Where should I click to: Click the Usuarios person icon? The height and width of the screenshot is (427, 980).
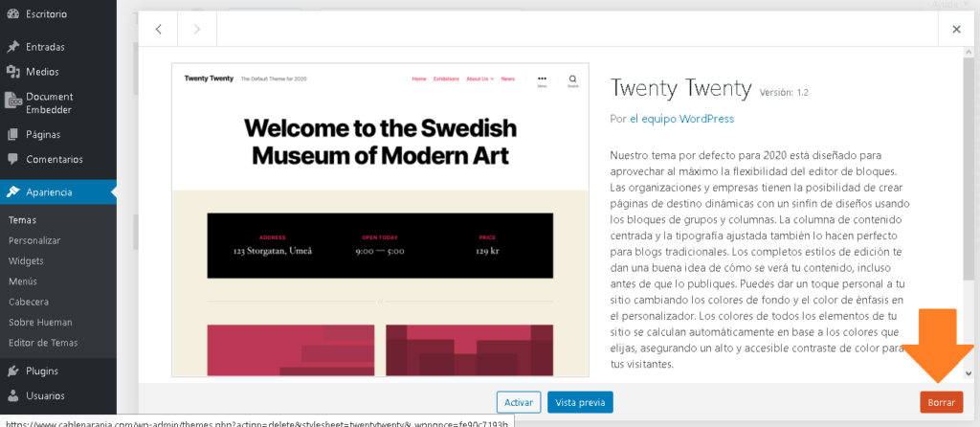click(12, 395)
